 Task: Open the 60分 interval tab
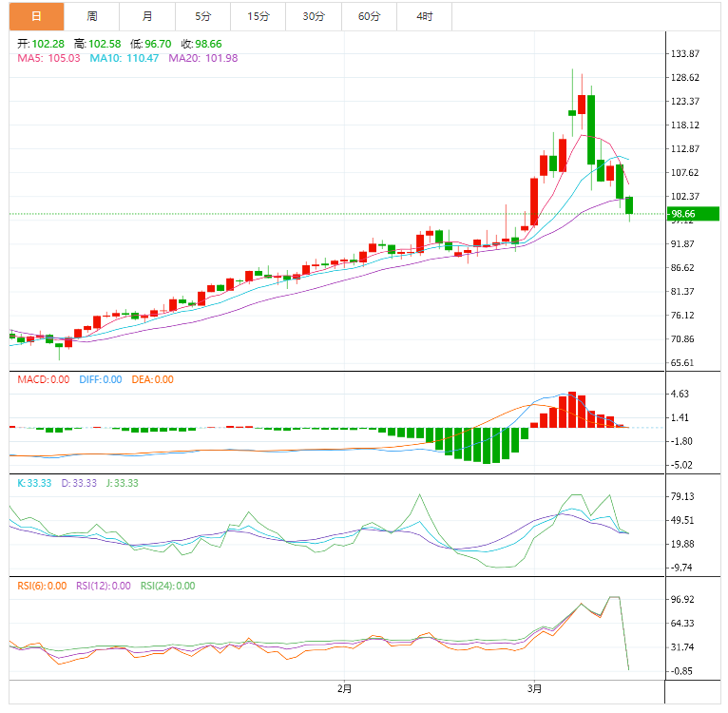click(x=369, y=16)
